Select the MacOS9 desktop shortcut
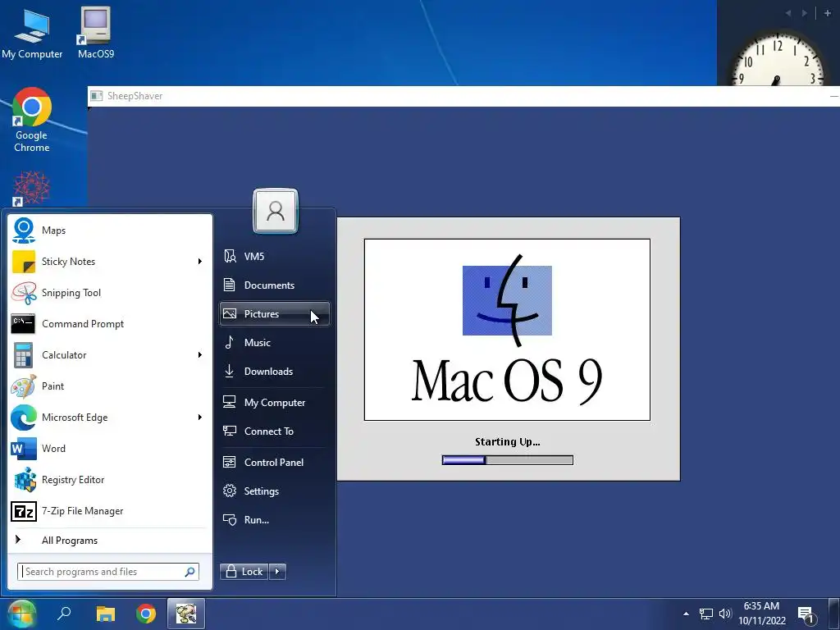This screenshot has height=630, width=840. tap(96, 33)
